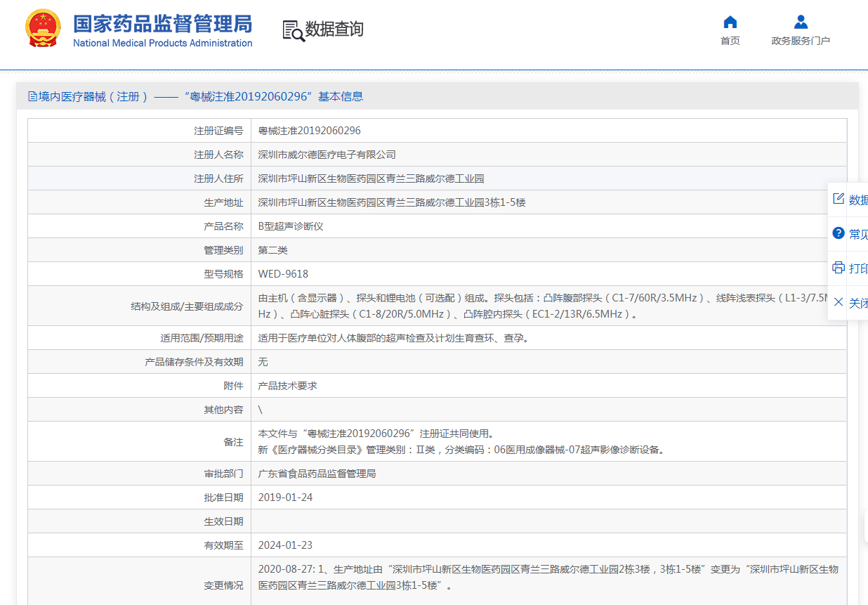Click the 数据查询 magnifier document icon
This screenshot has width=868, height=605.
294,30
